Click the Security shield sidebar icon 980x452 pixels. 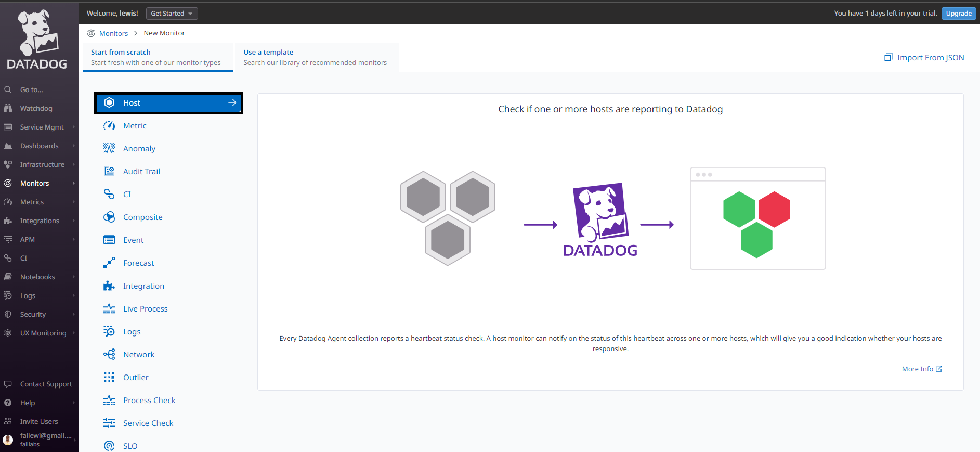pyautogui.click(x=8, y=314)
